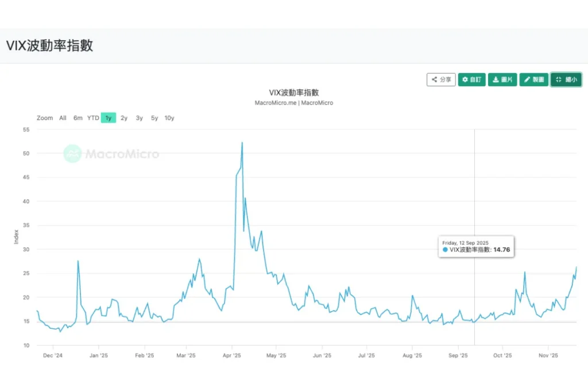
Task: Select the 1y time range
Action: (108, 118)
